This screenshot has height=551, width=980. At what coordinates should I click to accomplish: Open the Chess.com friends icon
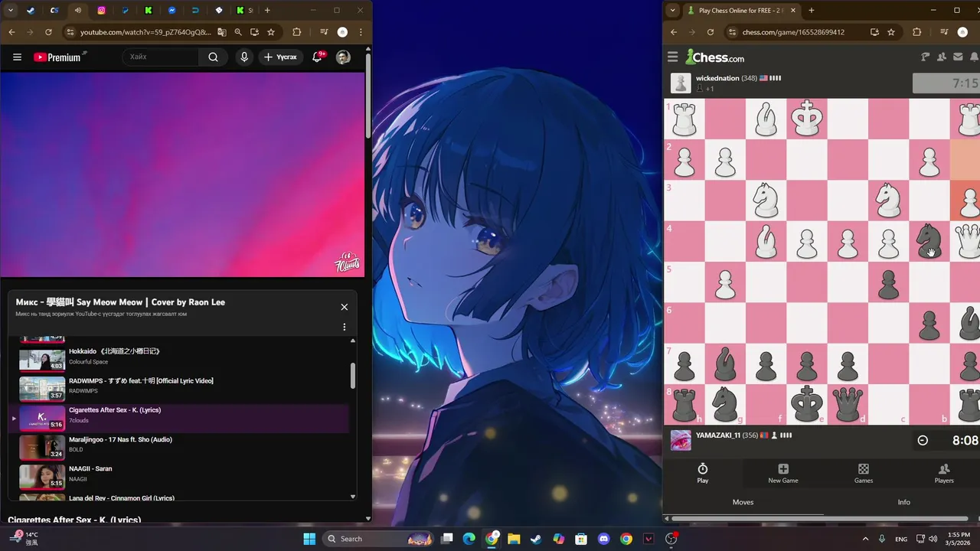pyautogui.click(x=941, y=57)
